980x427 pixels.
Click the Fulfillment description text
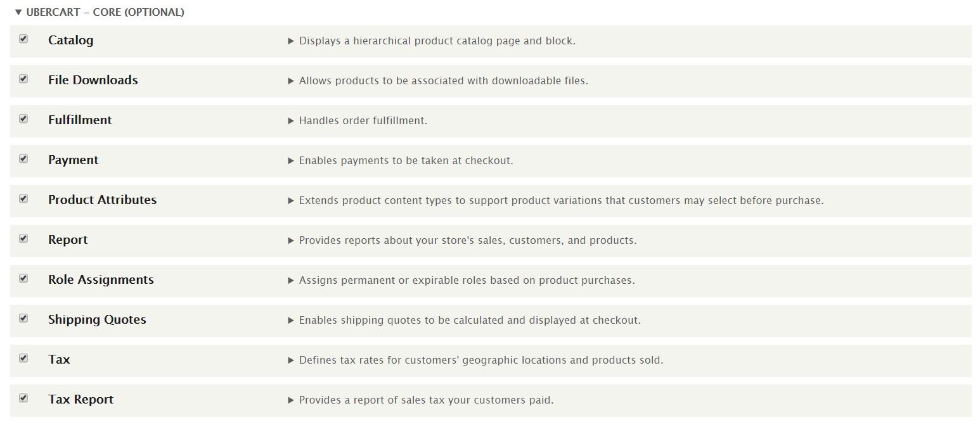point(363,121)
